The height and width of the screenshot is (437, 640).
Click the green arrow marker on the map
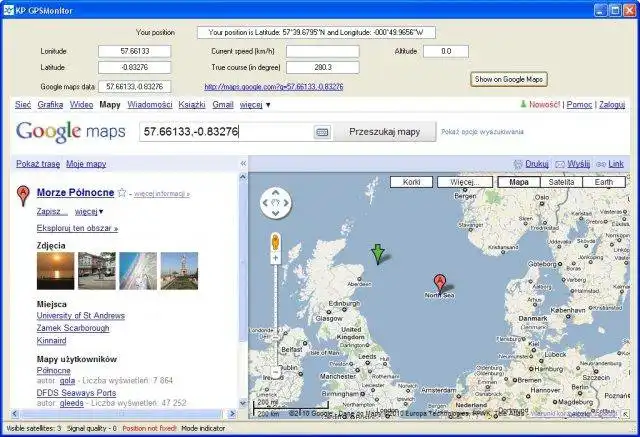click(x=378, y=254)
